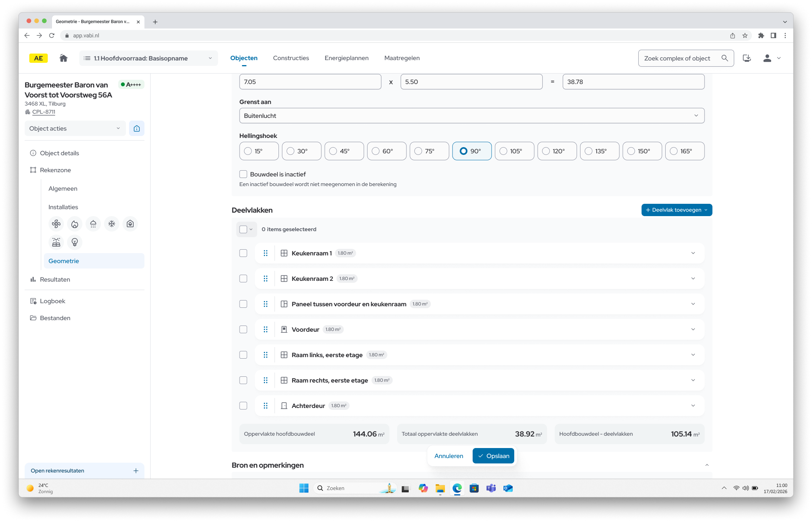Open the shower hot water icon
Screen dimensions: 812x522
[x=93, y=224]
